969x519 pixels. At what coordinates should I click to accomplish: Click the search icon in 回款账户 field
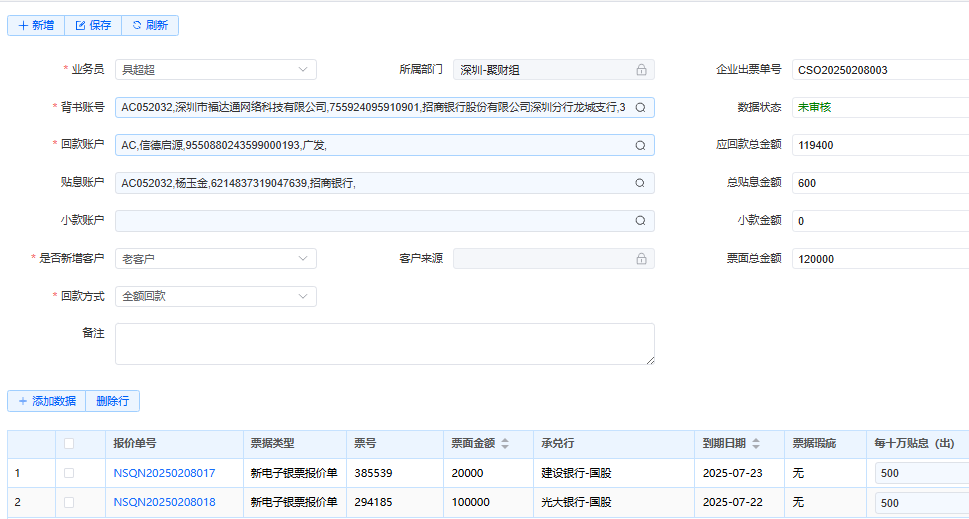(641, 145)
